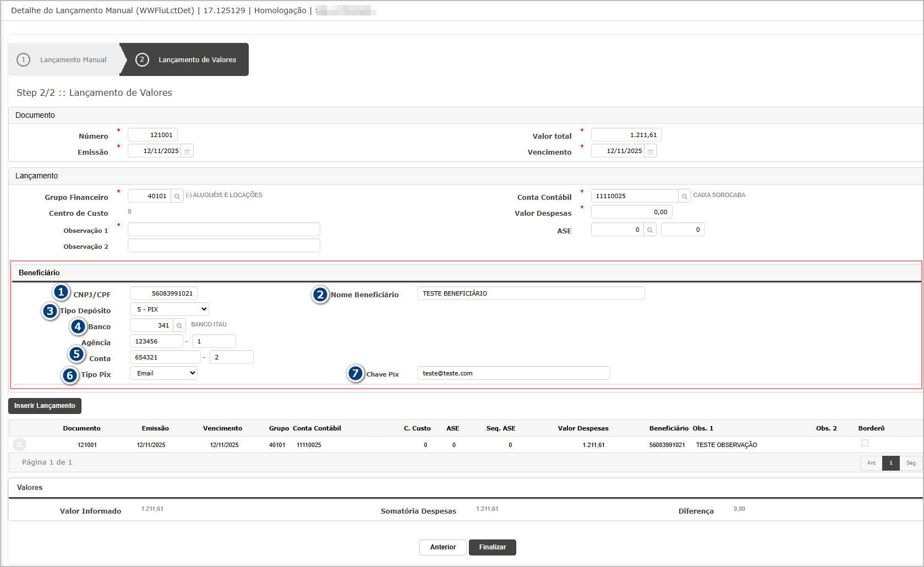Click the Ant pagination button
Viewport: 924px width, 567px height.
pyautogui.click(x=871, y=463)
